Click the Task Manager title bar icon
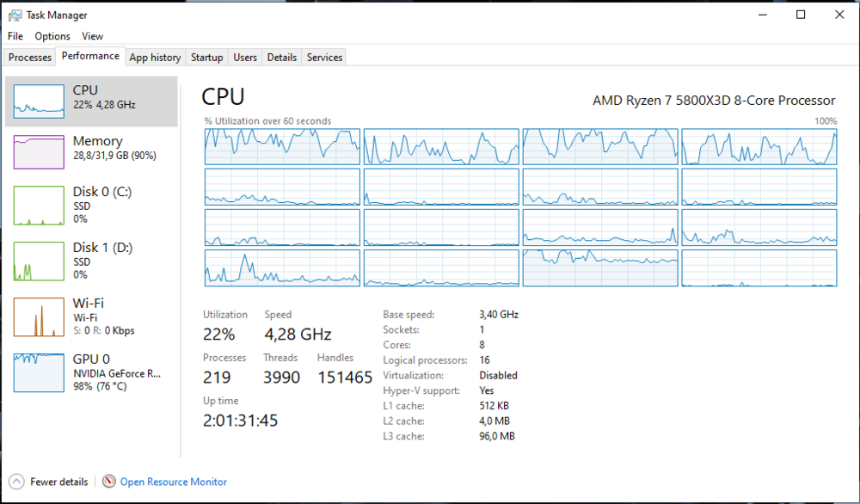 coord(15,15)
